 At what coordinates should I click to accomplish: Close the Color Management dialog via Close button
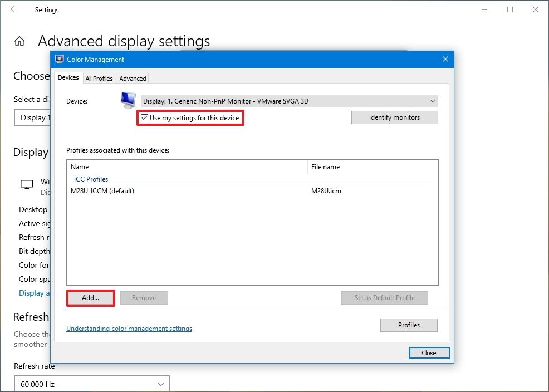click(x=429, y=352)
